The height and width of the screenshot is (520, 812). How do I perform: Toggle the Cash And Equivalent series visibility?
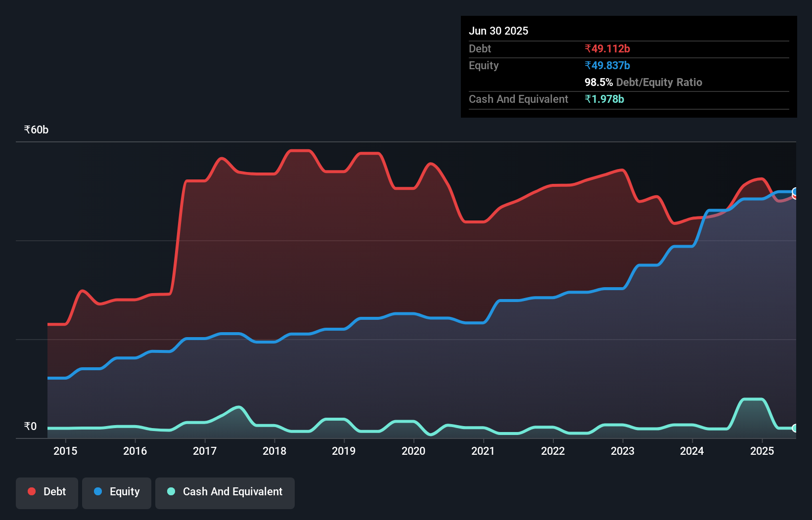(225, 491)
